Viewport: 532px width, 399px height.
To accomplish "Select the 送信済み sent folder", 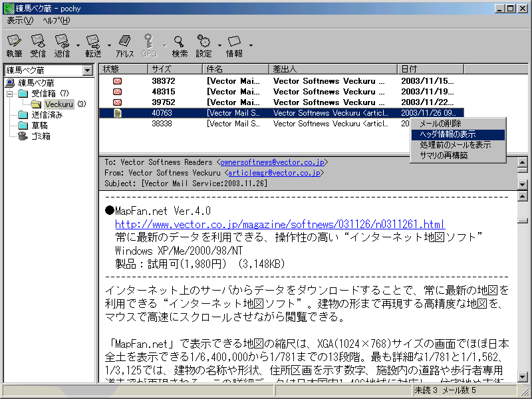I will point(47,114).
